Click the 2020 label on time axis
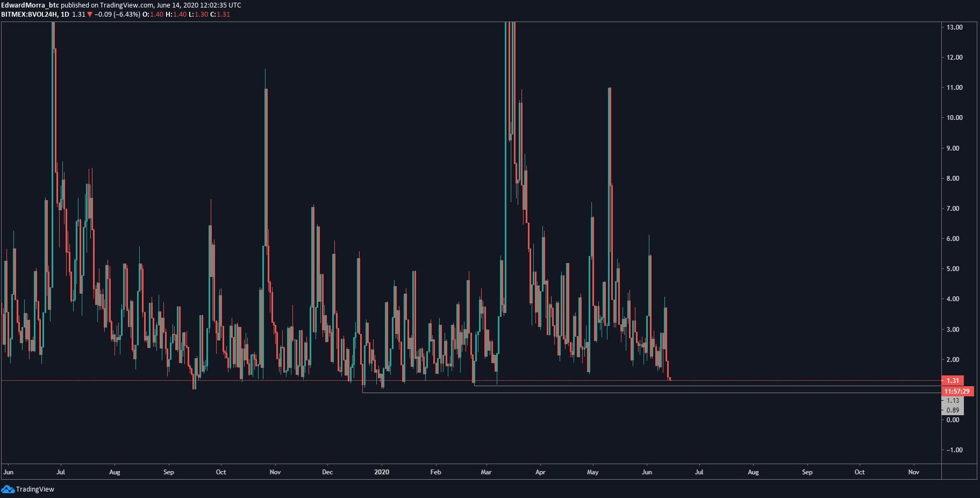Screen dimensions: 980x498 point(382,472)
